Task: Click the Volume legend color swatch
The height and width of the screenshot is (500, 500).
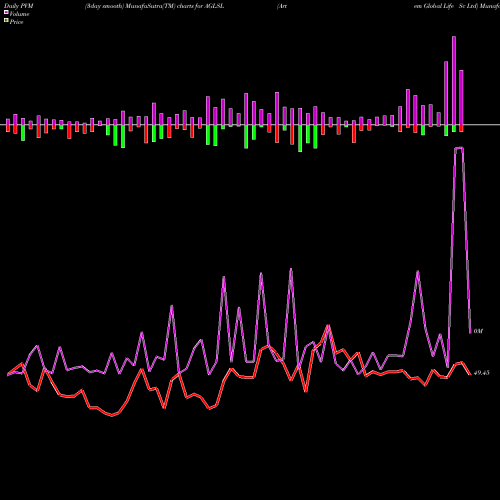Action: (x=6, y=12)
